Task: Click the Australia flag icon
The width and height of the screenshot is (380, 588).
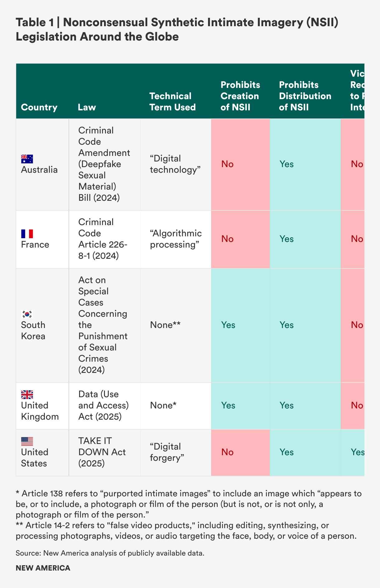Action: pyautogui.click(x=27, y=159)
